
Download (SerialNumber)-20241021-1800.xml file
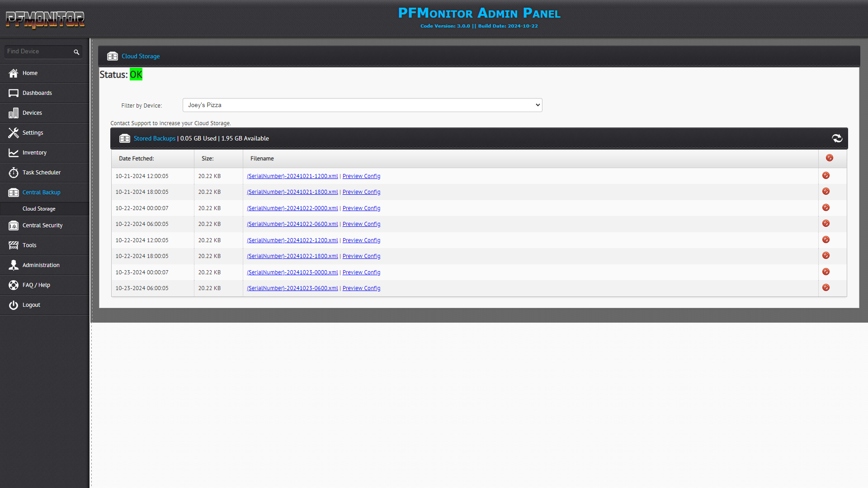[x=292, y=192]
